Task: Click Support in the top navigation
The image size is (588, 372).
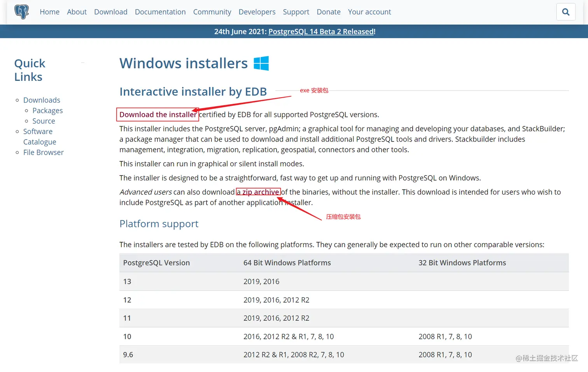Action: [296, 12]
